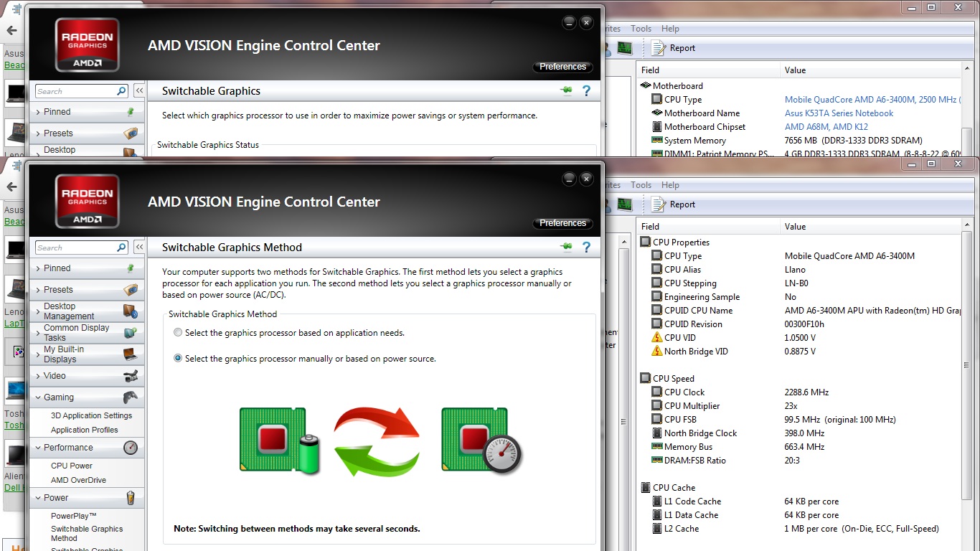Click back arrow beside Switchable Graphics Method window

(x=11, y=187)
